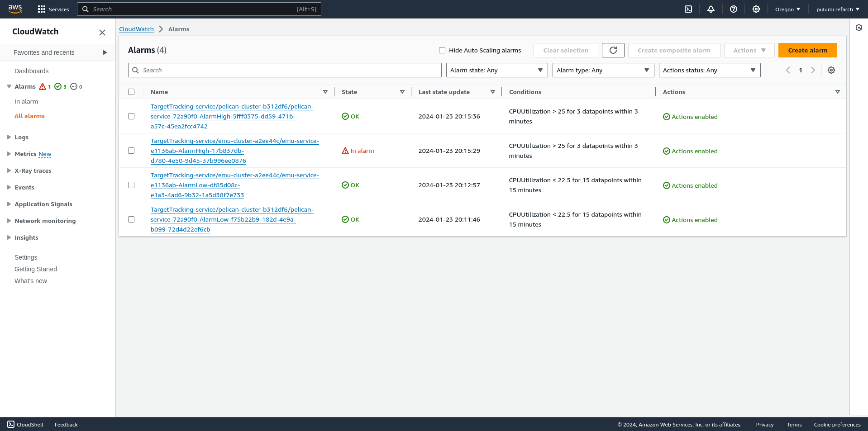Open the settings gear in top bar
Image resolution: width=868 pixels, height=431 pixels.
(756, 9)
